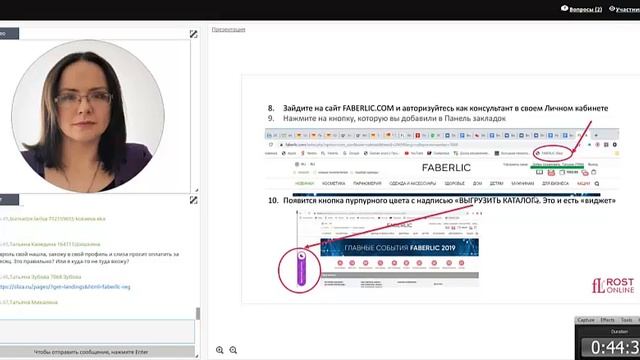Select the video panel header tab
Image resolution: width=640 pixels, height=360 pixels.
tap(9, 33)
